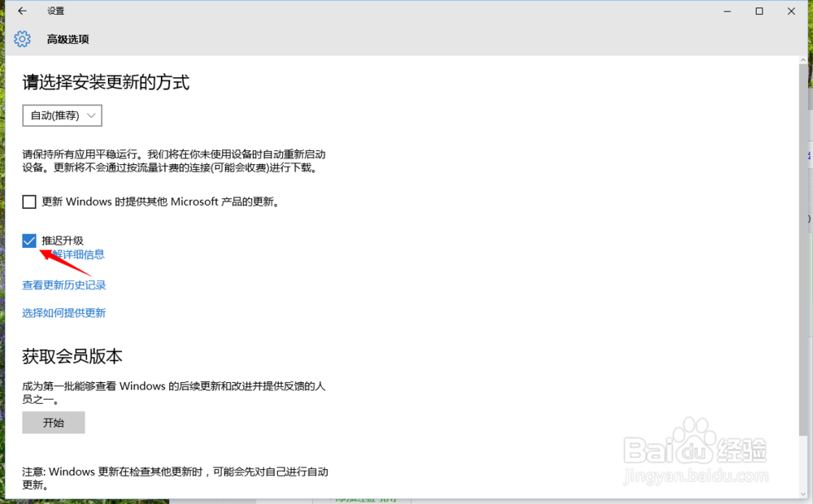
Task: Open the 自动(推荐) install method dropdown
Action: tap(63, 115)
